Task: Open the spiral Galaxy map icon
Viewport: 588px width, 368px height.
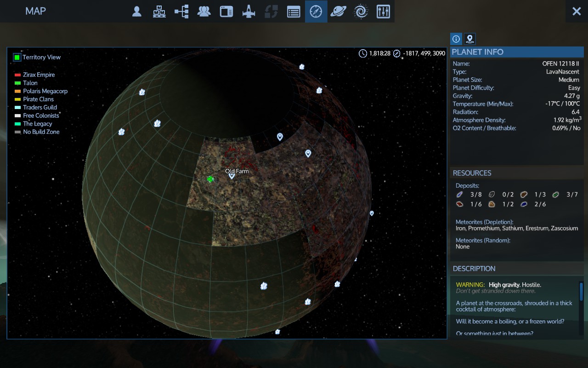Action: coord(361,11)
